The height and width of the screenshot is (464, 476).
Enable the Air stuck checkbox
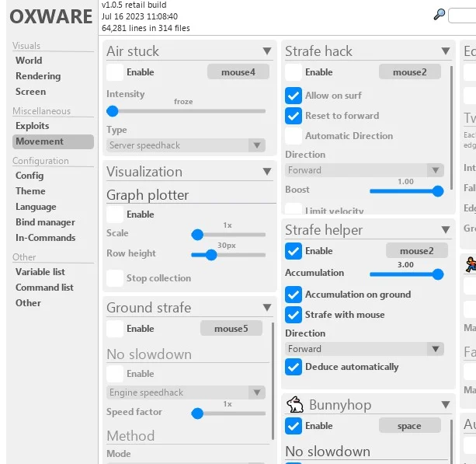[x=115, y=72]
